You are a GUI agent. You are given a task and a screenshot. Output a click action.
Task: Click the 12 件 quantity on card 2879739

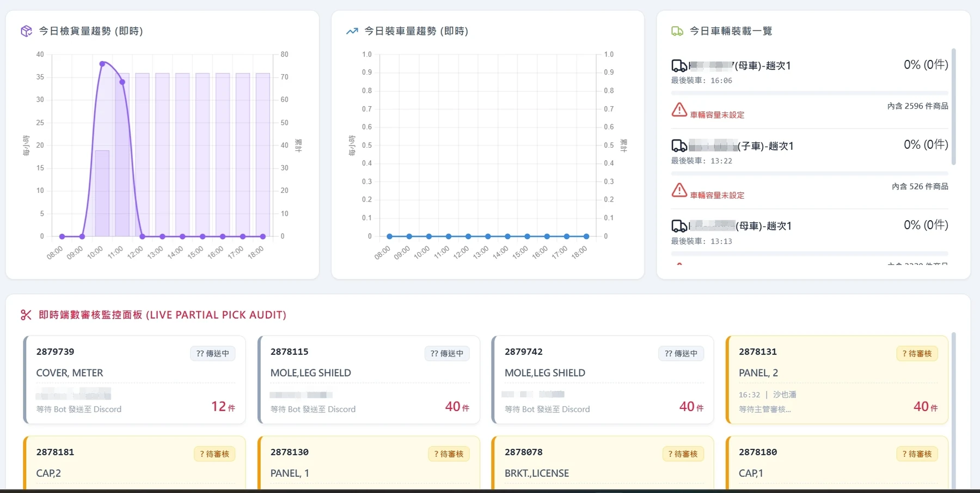tap(223, 406)
